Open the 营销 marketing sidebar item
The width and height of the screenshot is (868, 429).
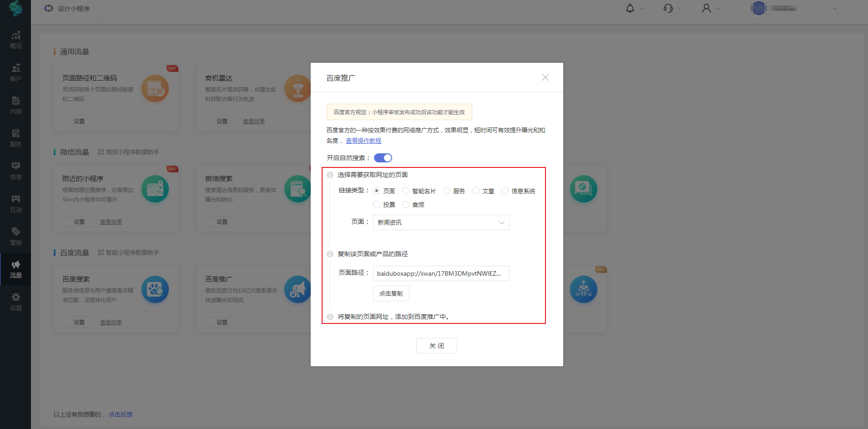click(15, 237)
